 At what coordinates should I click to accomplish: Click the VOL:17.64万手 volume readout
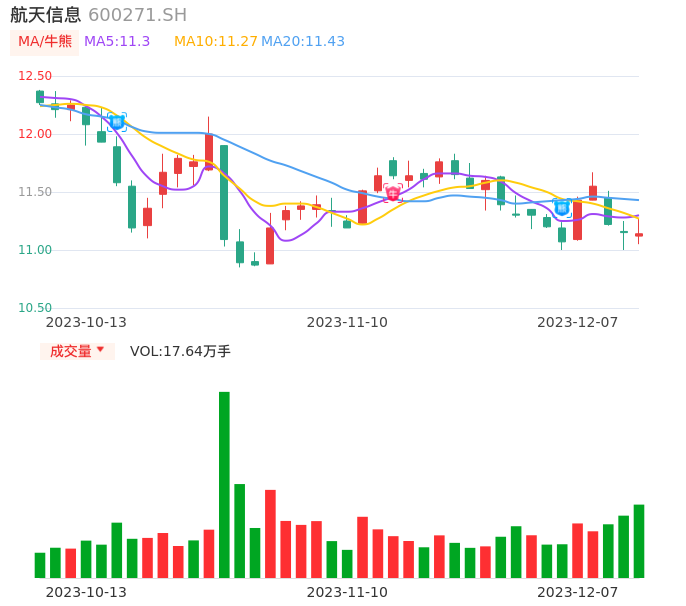click(x=180, y=351)
